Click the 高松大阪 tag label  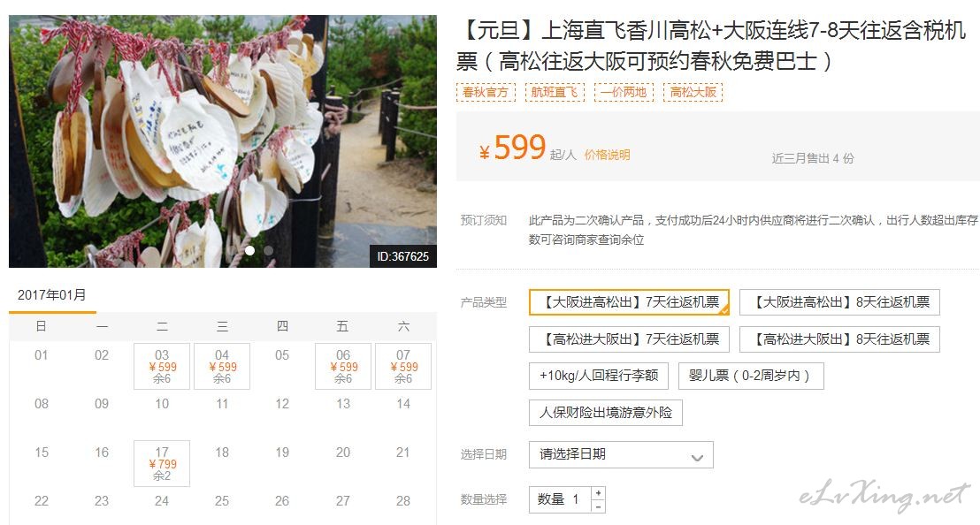tap(693, 93)
